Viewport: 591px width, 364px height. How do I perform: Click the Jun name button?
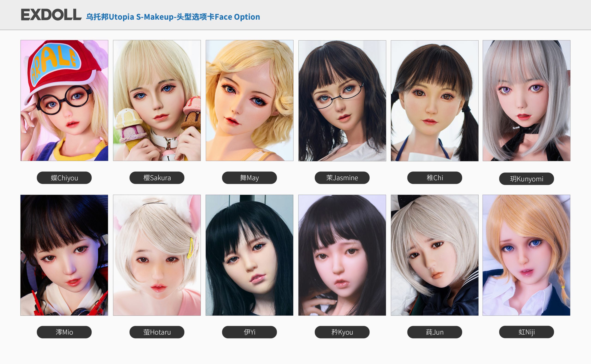pos(434,332)
